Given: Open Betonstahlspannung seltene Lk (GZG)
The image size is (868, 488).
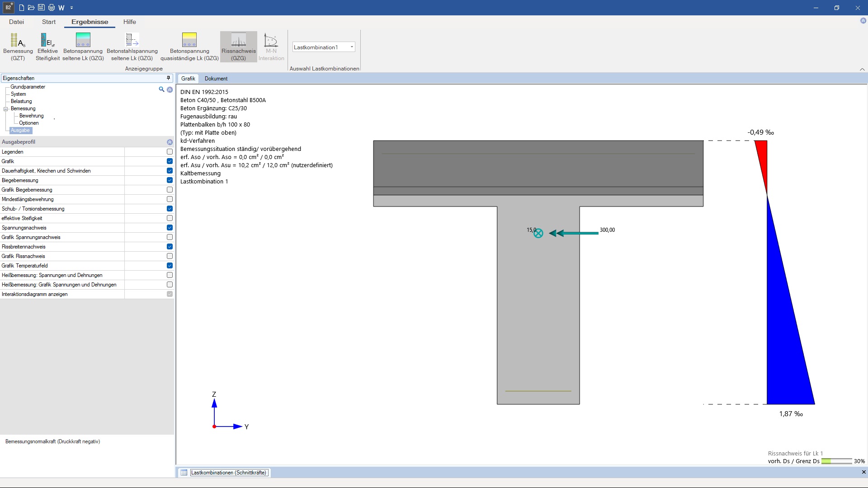Looking at the screenshot, I should (132, 46).
